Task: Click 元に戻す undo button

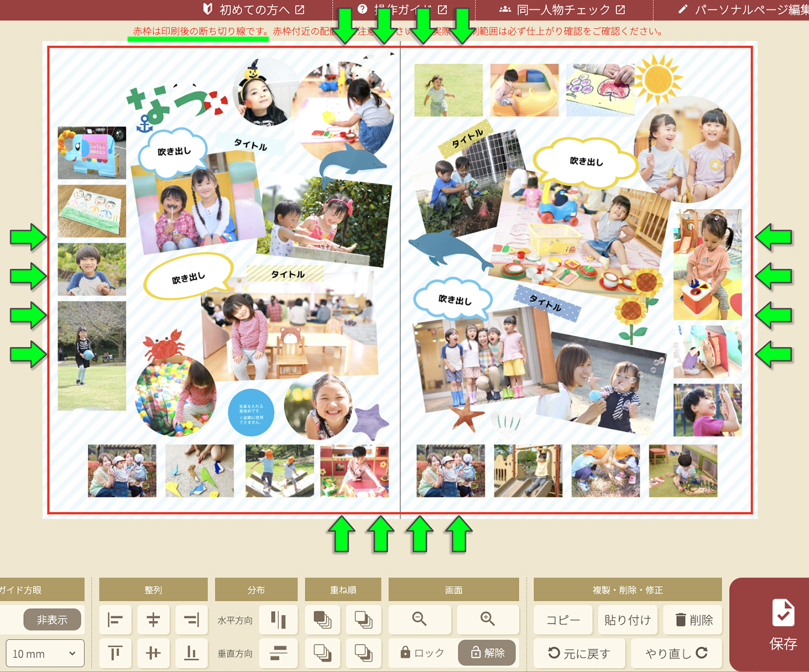Action: (579, 653)
